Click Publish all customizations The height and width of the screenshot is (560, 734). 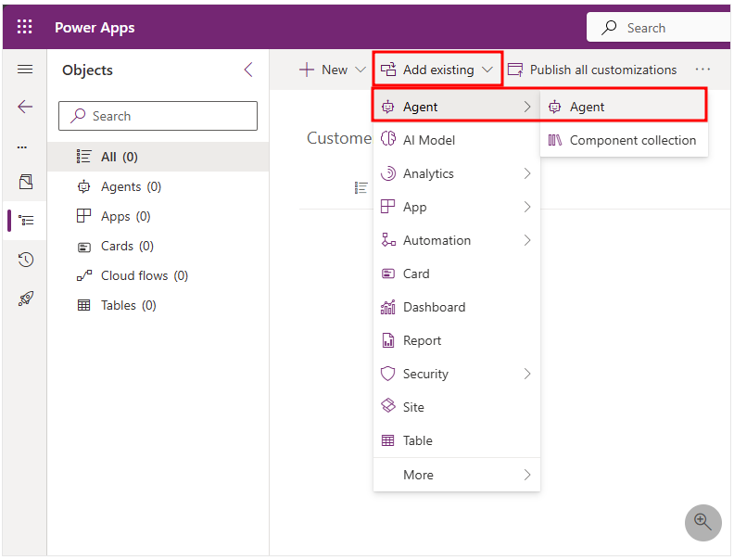[592, 70]
